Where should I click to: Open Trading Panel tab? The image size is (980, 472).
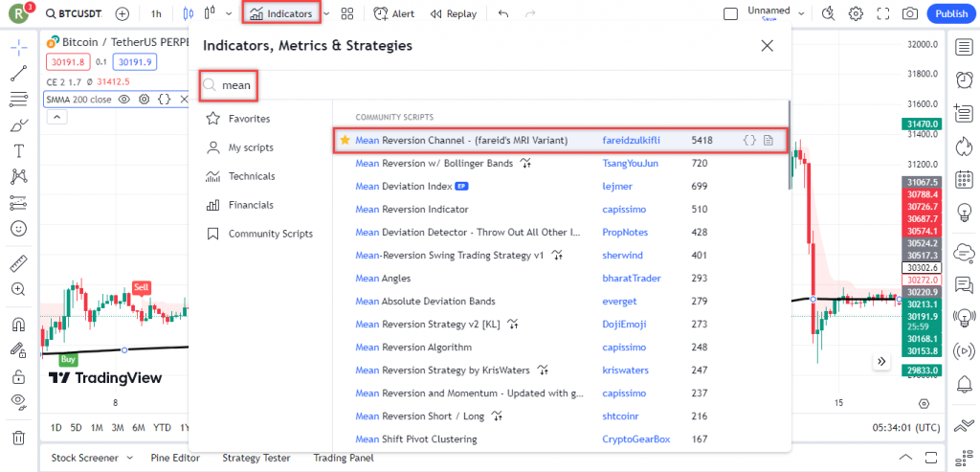(x=344, y=458)
